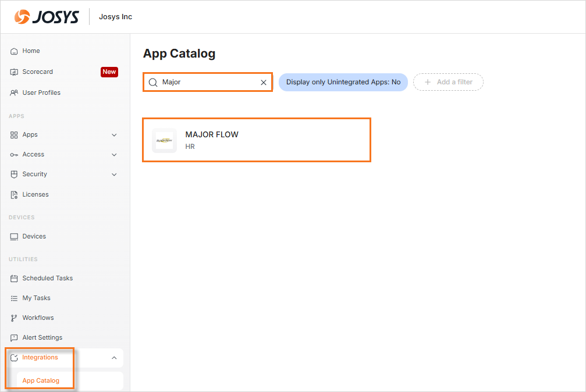
Task: Click the User Profiles icon
Action: click(15, 93)
